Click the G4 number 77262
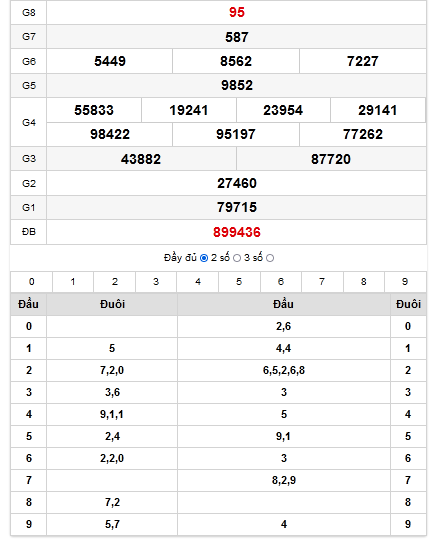 (x=363, y=135)
